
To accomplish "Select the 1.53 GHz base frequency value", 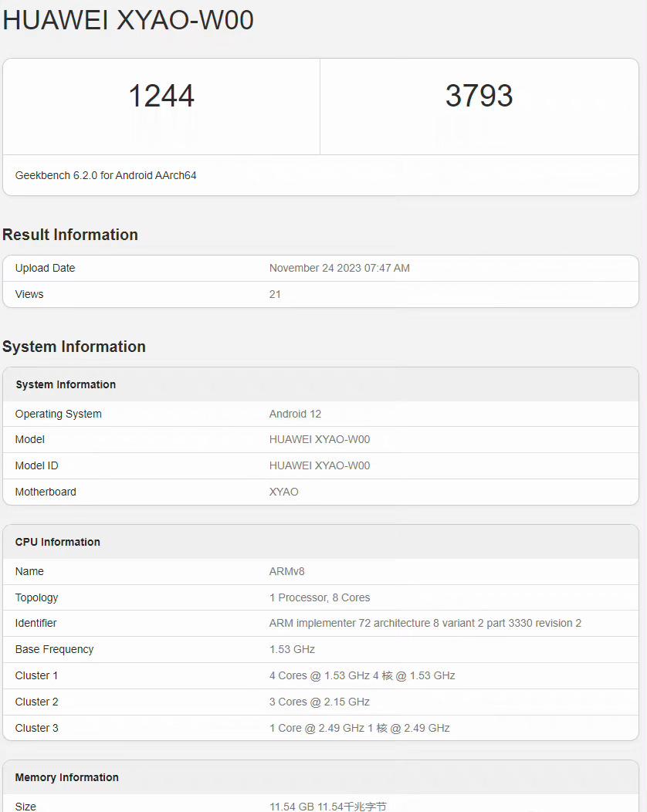I will [292, 649].
